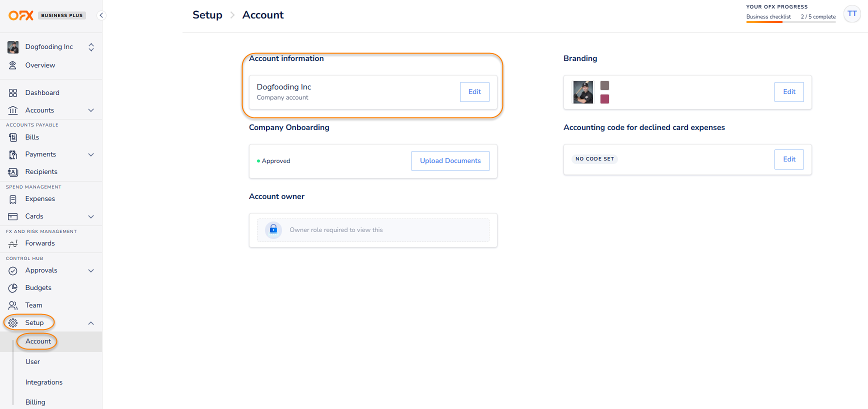This screenshot has height=409, width=868.
Task: Open the TT user avatar menu
Action: pyautogui.click(x=852, y=14)
